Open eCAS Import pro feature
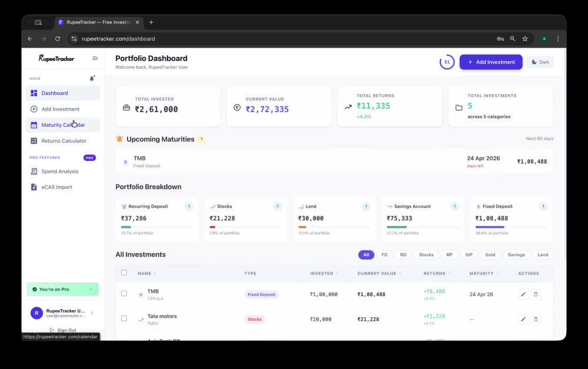Image resolution: width=588 pixels, height=369 pixels. point(63,187)
